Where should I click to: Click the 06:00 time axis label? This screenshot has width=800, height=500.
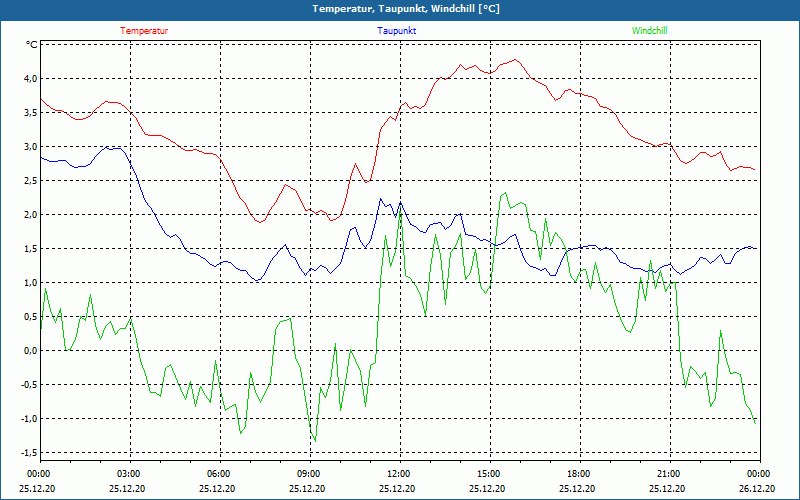[220, 474]
